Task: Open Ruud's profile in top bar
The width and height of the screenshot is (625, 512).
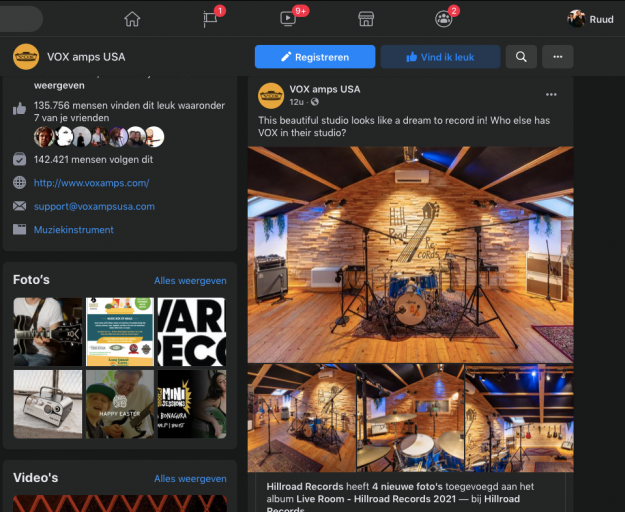Action: click(x=591, y=19)
